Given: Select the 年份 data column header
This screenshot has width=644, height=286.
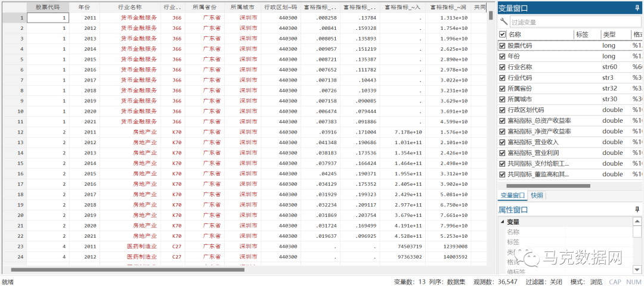Looking at the screenshot, I should point(84,7).
